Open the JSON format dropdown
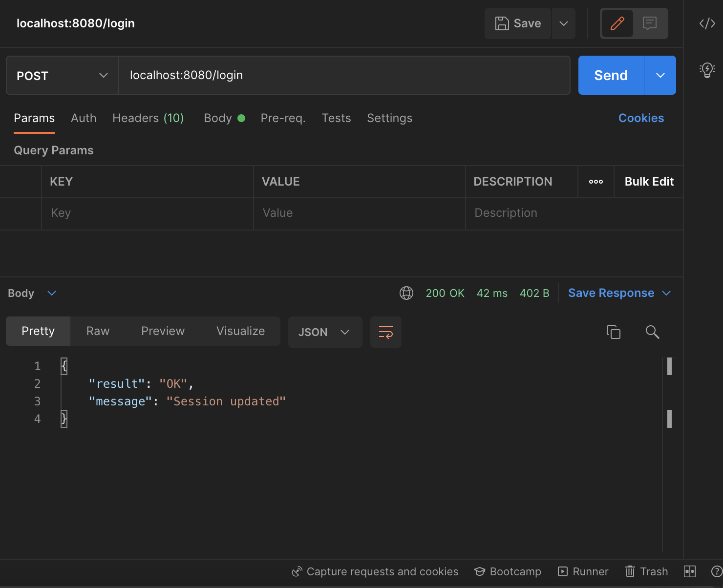 (x=325, y=332)
